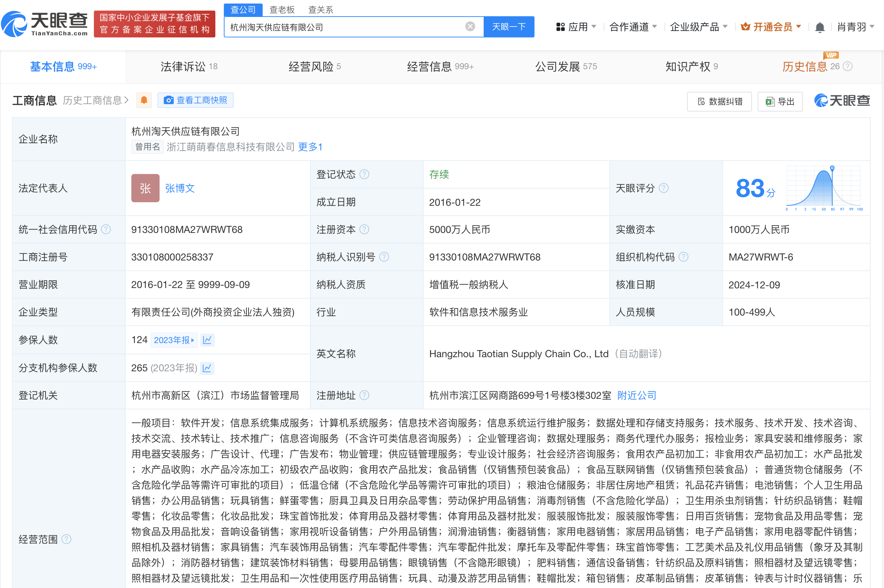884x588 pixels.
Task: Click the help icon beside 历史信息
Action: point(848,66)
